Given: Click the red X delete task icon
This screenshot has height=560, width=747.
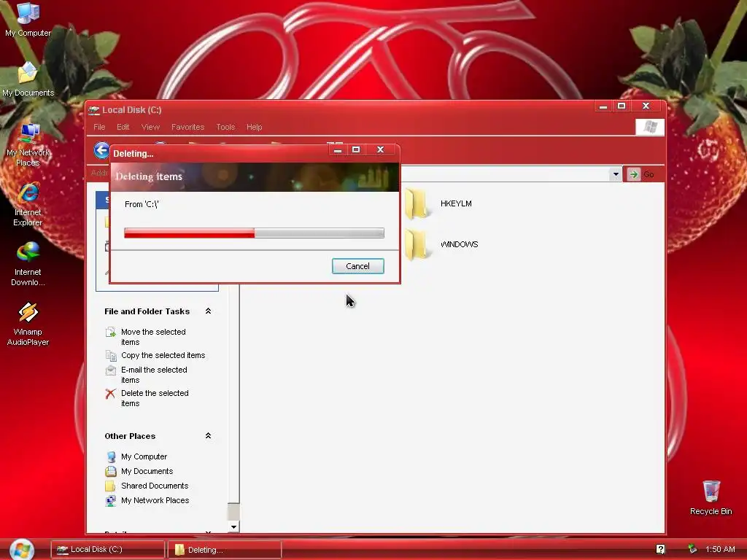Looking at the screenshot, I should click(111, 394).
